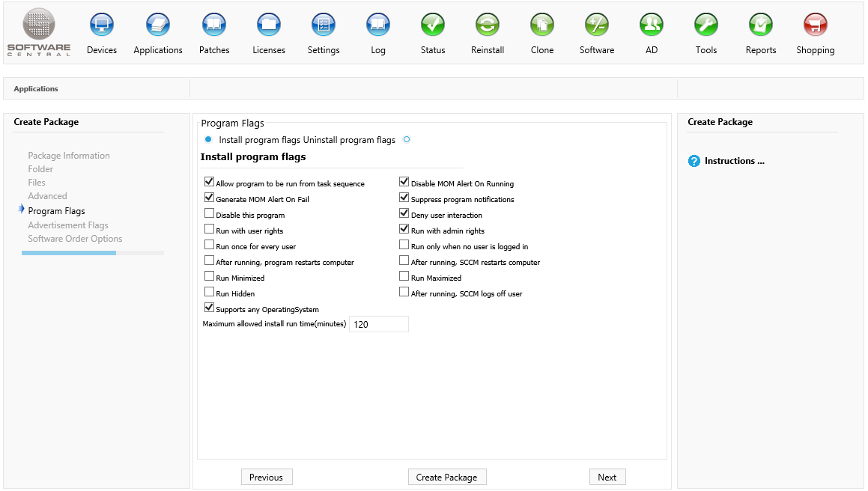This screenshot has height=491, width=868.
Task: Click the Next button
Action: 607,477
